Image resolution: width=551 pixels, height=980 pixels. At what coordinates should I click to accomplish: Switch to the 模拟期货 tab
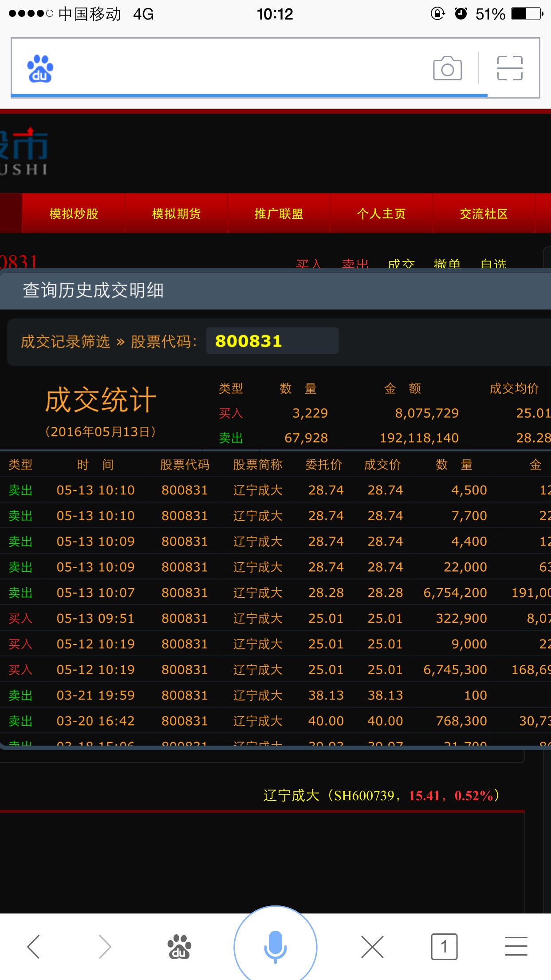176,213
